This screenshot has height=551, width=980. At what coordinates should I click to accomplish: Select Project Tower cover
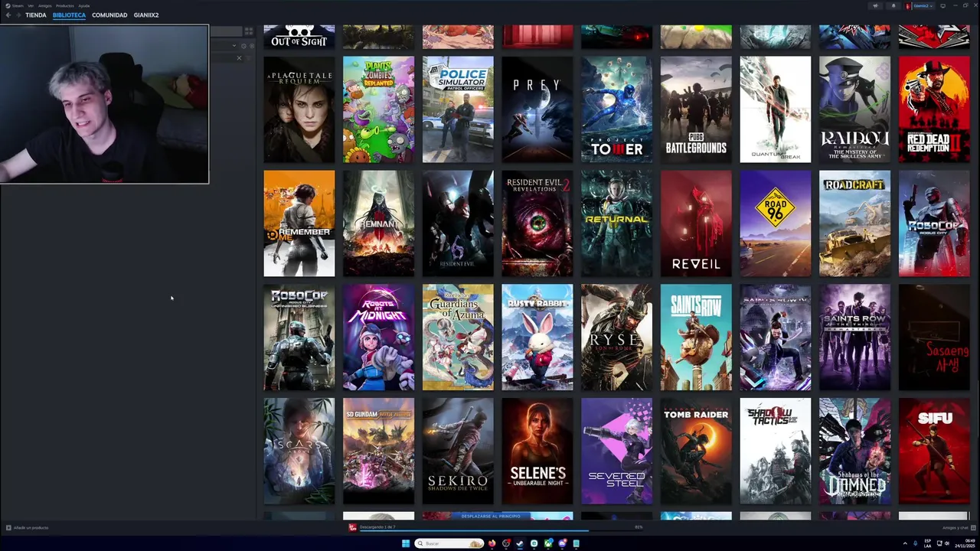616,109
